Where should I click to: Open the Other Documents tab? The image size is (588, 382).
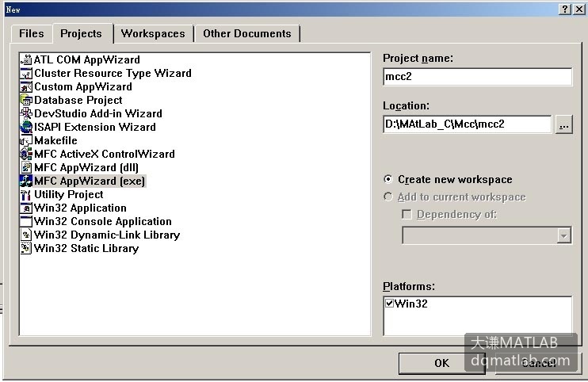click(x=247, y=34)
